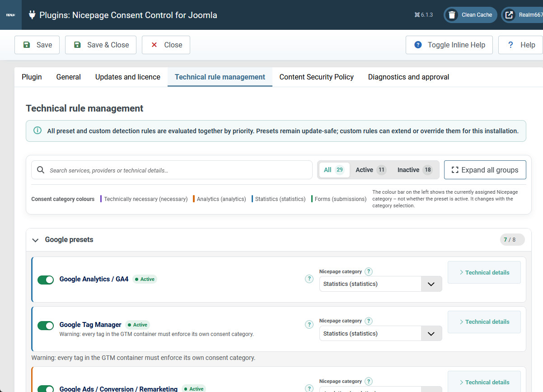Screen dimensions: 543x392
Task: Open category dropdown for Google Tag Manager
Action: pyautogui.click(x=380, y=334)
